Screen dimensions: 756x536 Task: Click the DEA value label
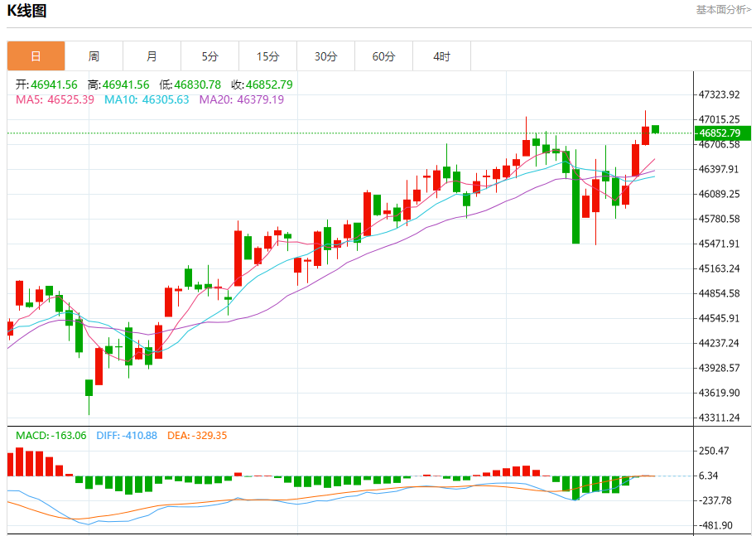(x=196, y=435)
